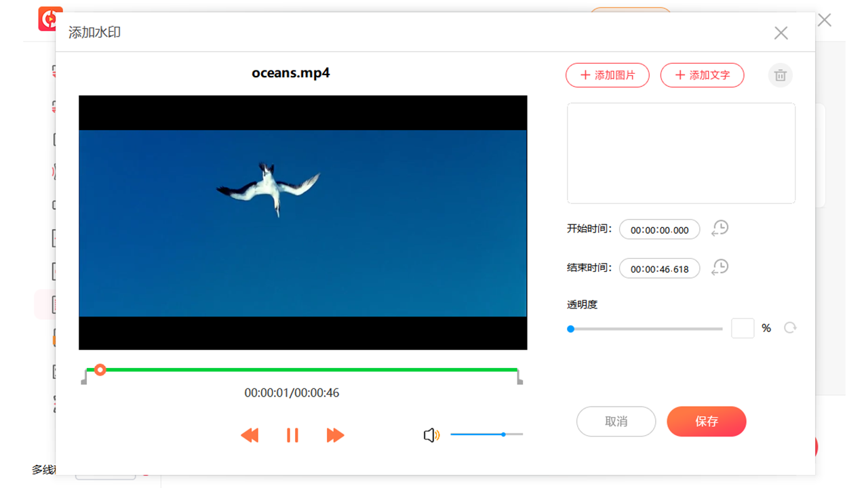The image size is (868, 488).
Task: Click the 添加图片 button
Action: click(608, 75)
